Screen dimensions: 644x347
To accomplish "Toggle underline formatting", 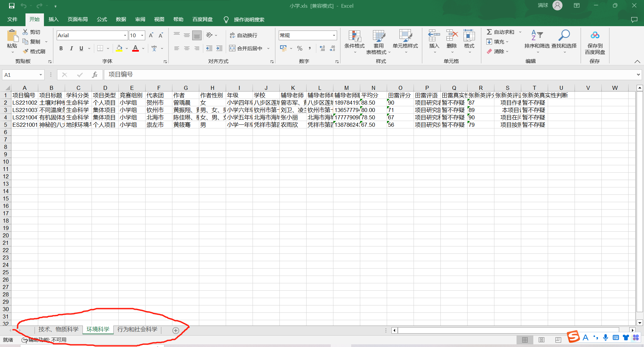I will pos(81,48).
